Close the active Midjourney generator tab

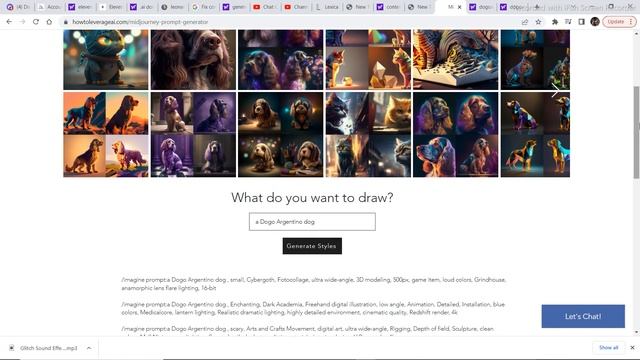[460, 7]
